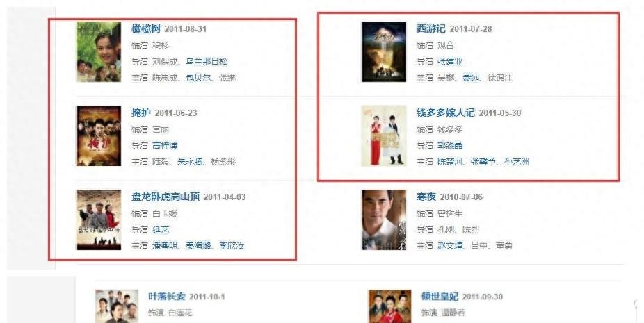Click the 叶落长安 title link
Viewport: 644px width, 323px height.
pyautogui.click(x=167, y=297)
